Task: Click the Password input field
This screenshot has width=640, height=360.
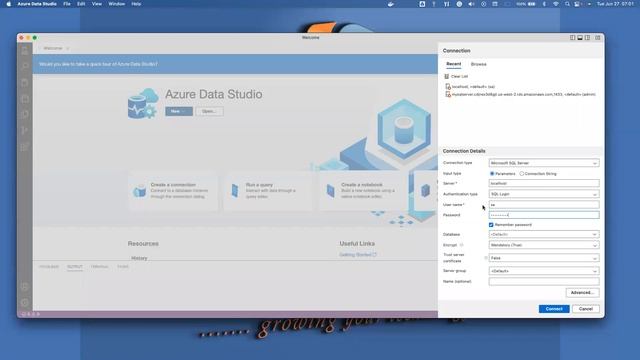Action: [x=544, y=215]
